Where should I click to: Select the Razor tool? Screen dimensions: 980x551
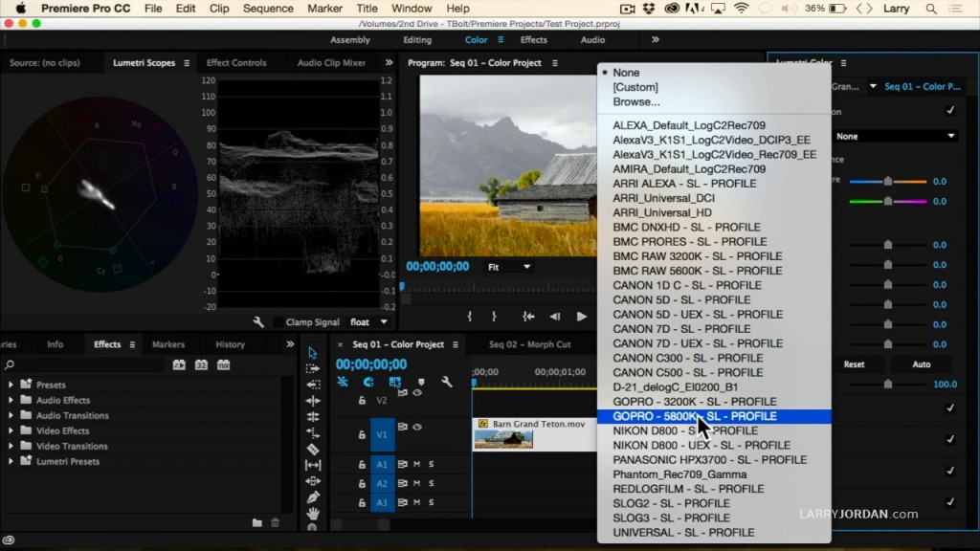pos(313,450)
